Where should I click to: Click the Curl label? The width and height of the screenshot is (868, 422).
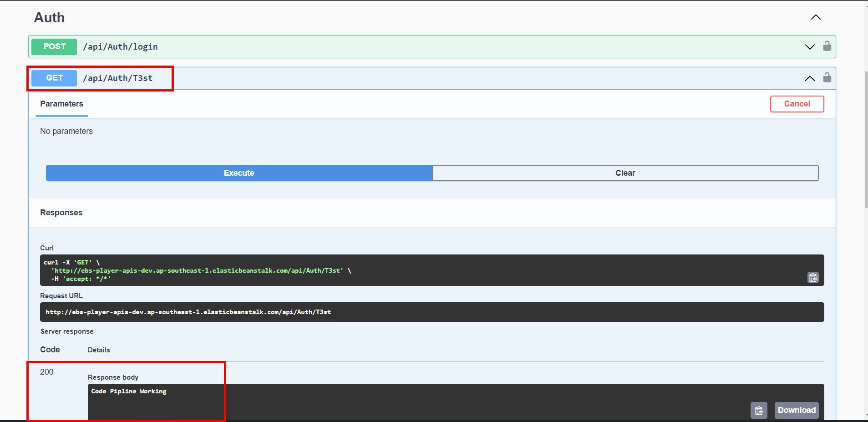pos(47,248)
